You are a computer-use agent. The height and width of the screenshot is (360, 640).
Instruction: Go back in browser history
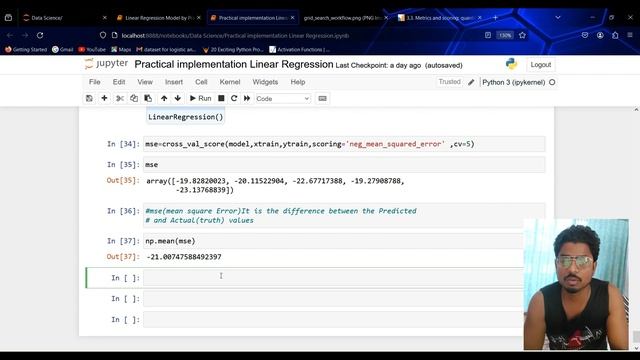click(10, 36)
